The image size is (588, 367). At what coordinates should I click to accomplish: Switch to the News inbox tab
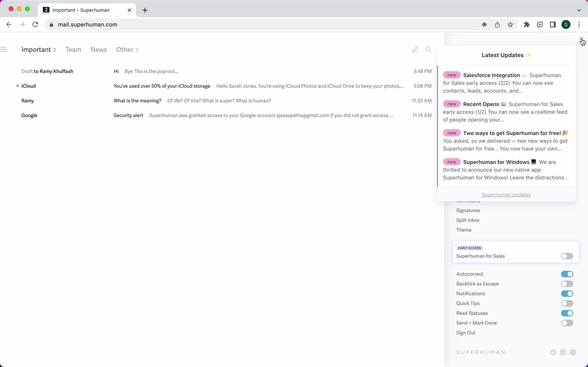pyautogui.click(x=98, y=50)
